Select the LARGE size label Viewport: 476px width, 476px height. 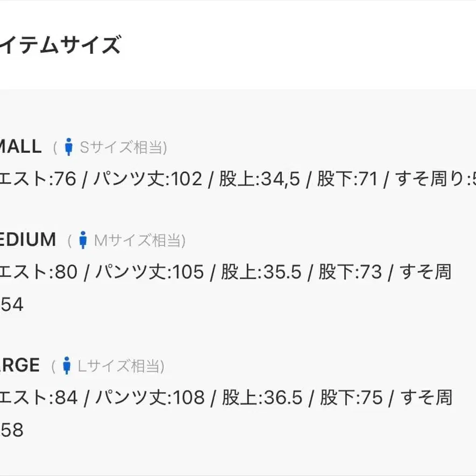[20, 366]
